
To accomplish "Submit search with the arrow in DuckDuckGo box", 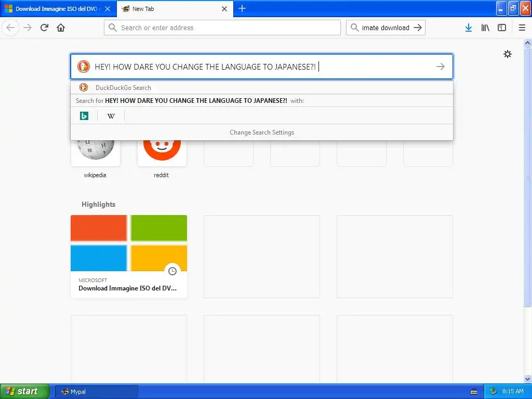I will (441, 66).
